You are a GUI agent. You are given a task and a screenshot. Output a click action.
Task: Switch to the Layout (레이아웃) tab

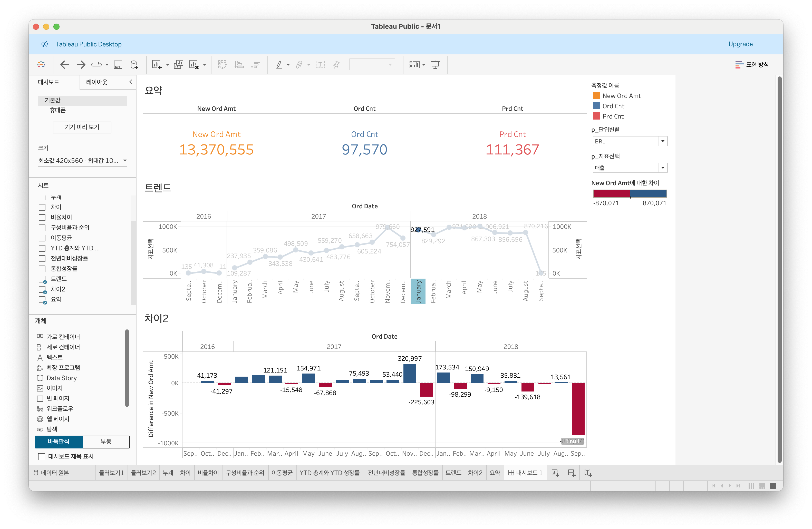[x=96, y=82]
